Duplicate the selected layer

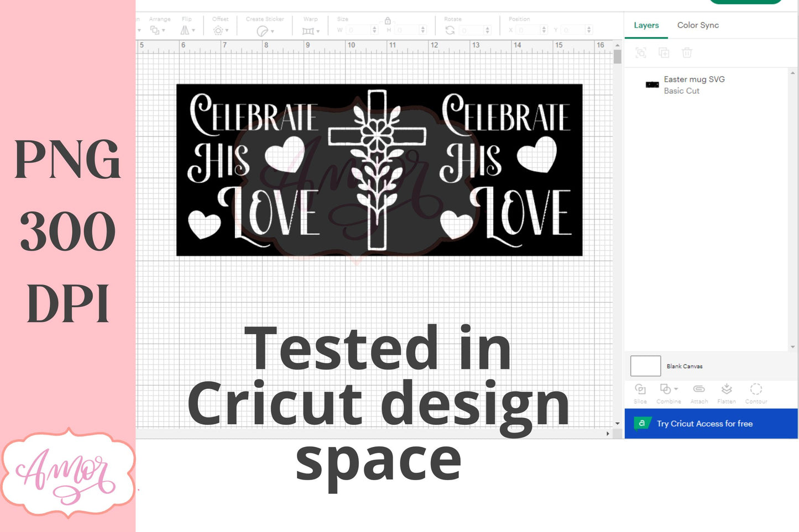[664, 52]
